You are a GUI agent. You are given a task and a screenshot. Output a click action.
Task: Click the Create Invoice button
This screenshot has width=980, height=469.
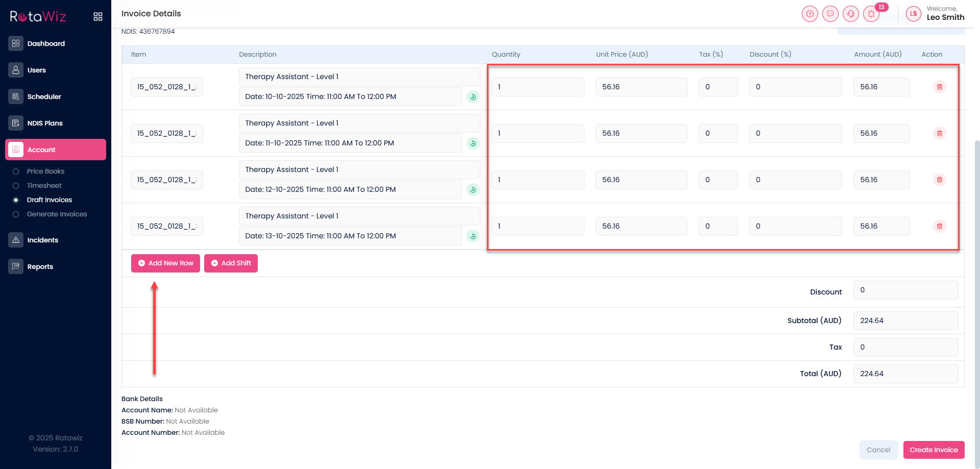tap(934, 450)
